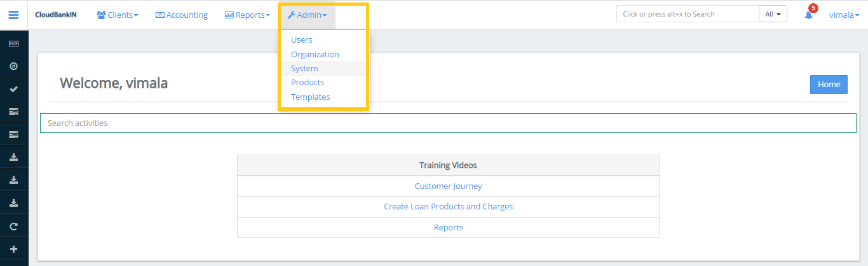Go to the Accounting section
This screenshot has height=266, width=868.
182,15
